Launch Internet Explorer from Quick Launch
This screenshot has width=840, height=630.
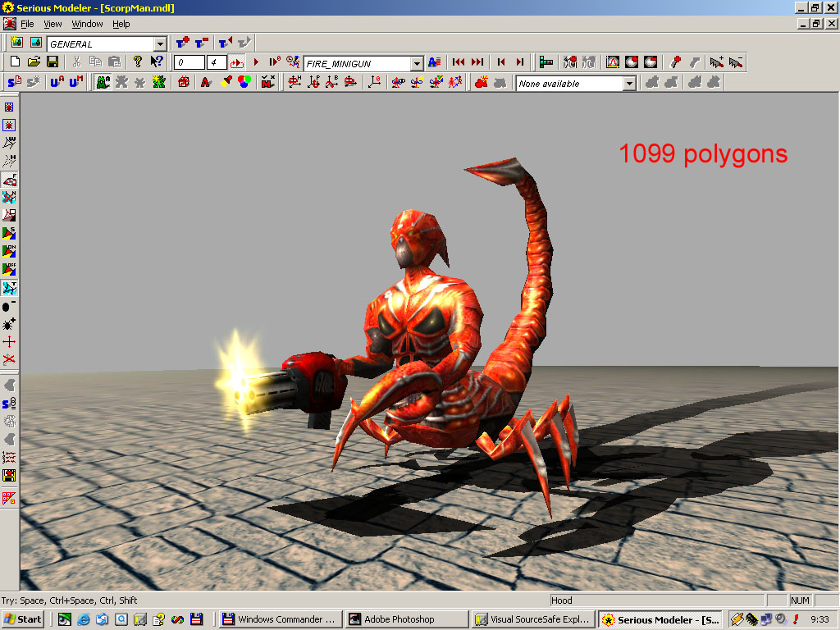(x=84, y=619)
